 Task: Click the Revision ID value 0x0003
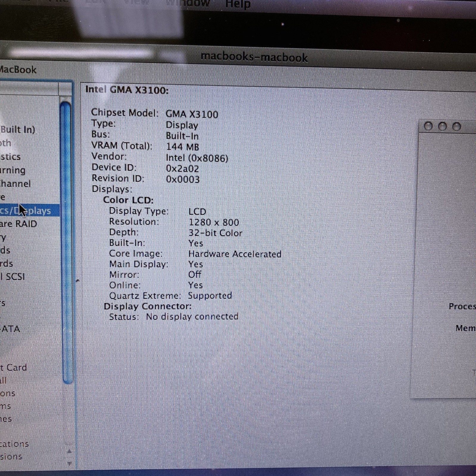pyautogui.click(x=183, y=179)
